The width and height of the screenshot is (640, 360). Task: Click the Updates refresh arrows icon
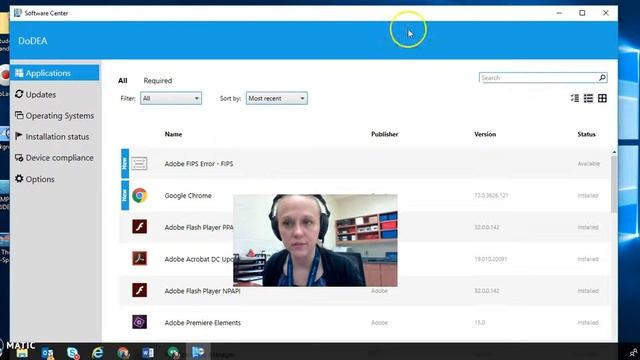[x=19, y=94]
